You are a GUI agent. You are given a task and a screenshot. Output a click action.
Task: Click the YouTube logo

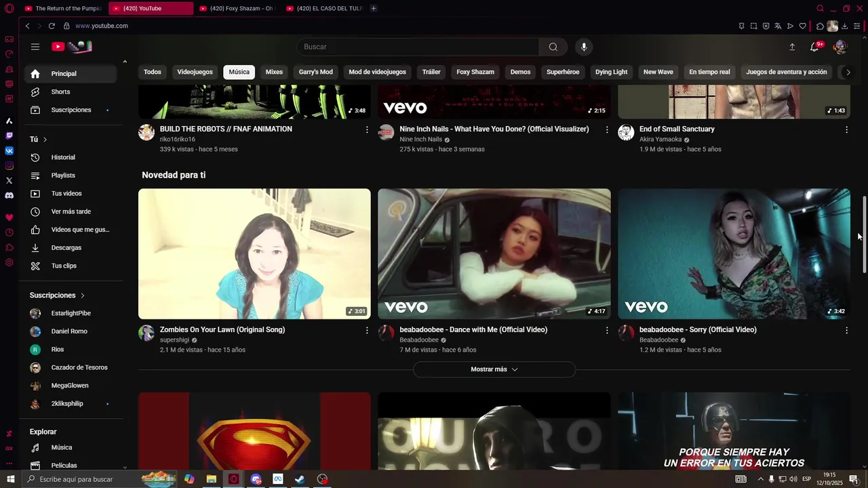coord(72,47)
